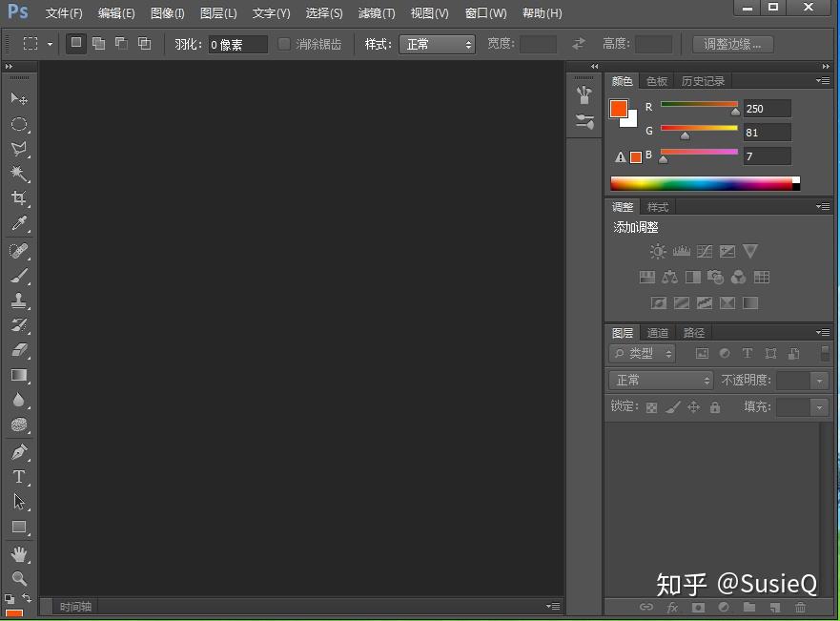The width and height of the screenshot is (840, 621).
Task: Open the 填充 fill dropdown arrow
Action: tap(819, 407)
